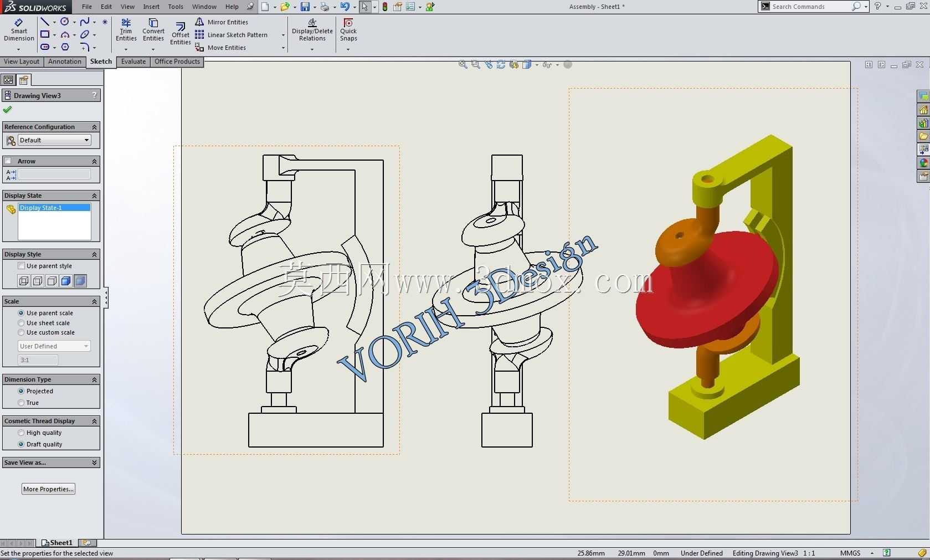
Task: Rebuild the document with traffic light icon
Action: [x=385, y=7]
